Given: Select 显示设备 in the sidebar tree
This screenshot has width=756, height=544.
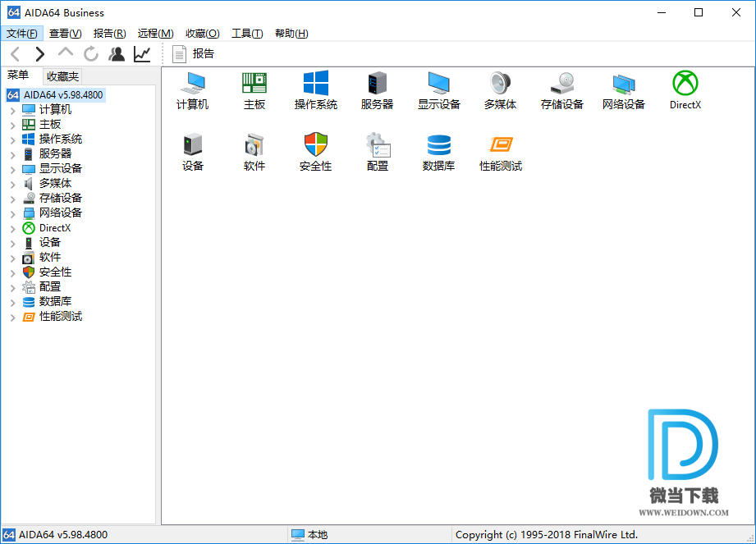Looking at the screenshot, I should (x=52, y=169).
